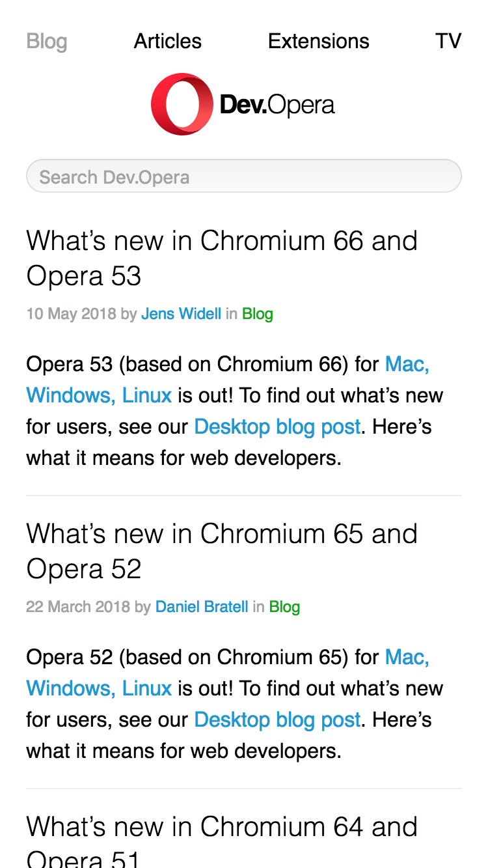View author Jens Widell's profile
488x868 pixels.
pyautogui.click(x=181, y=314)
